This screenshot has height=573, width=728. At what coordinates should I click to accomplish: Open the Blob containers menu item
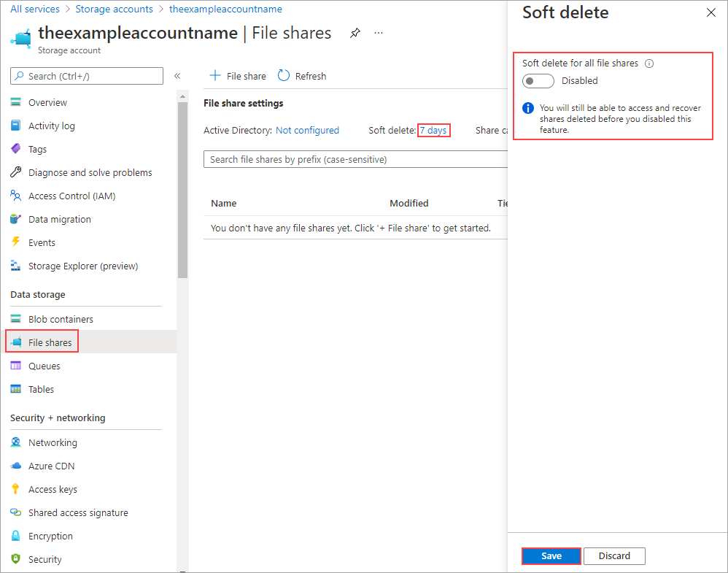coord(61,319)
